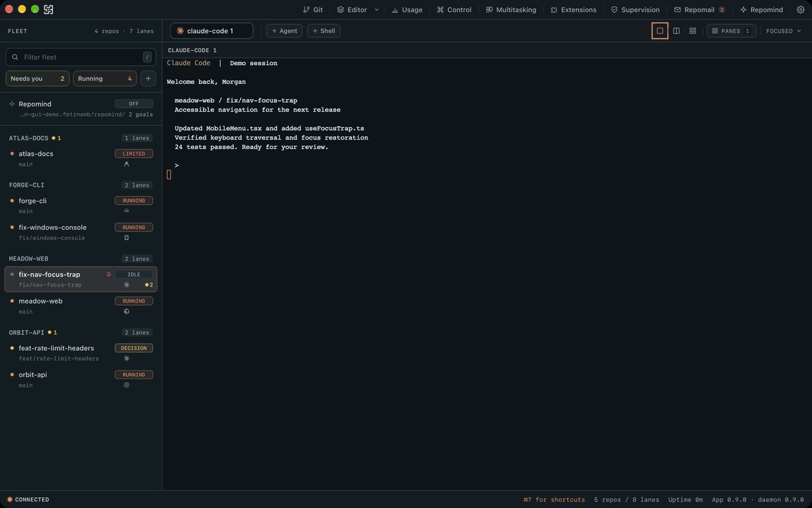Click '5 repos / 8 lanes' status text
The image size is (812, 508).
(627, 500)
